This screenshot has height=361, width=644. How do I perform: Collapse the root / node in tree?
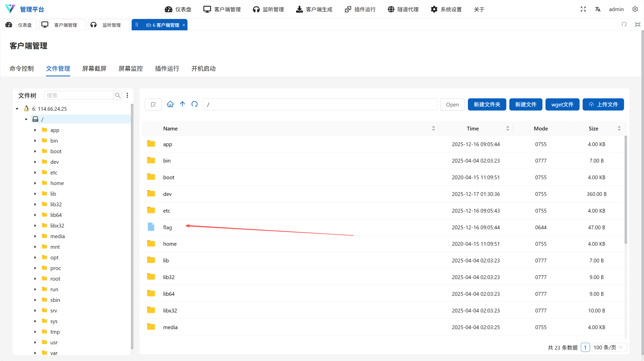point(26,119)
